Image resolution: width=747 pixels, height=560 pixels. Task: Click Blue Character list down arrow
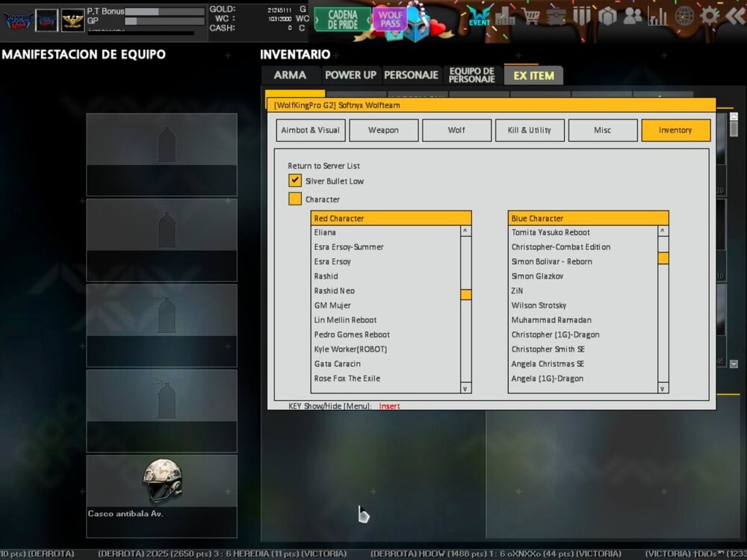coord(663,388)
